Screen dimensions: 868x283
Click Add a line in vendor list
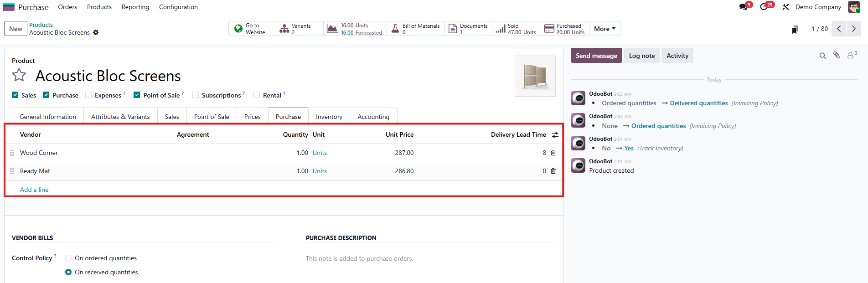34,190
